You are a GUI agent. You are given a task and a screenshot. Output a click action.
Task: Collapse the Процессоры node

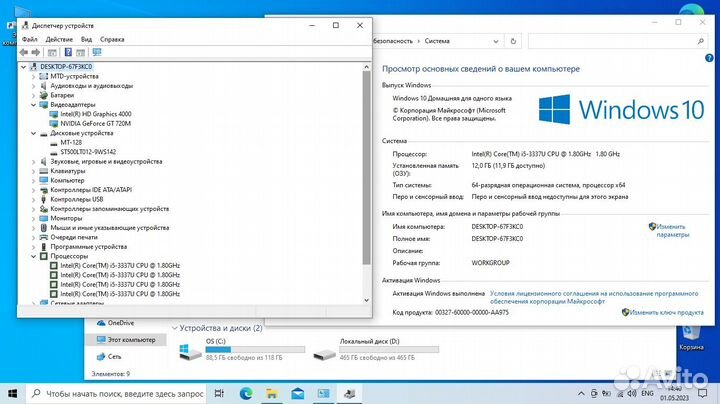(x=34, y=256)
